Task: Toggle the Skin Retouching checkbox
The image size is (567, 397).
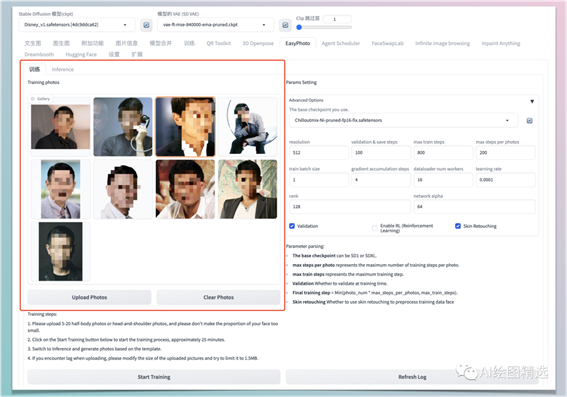Action: (x=458, y=226)
